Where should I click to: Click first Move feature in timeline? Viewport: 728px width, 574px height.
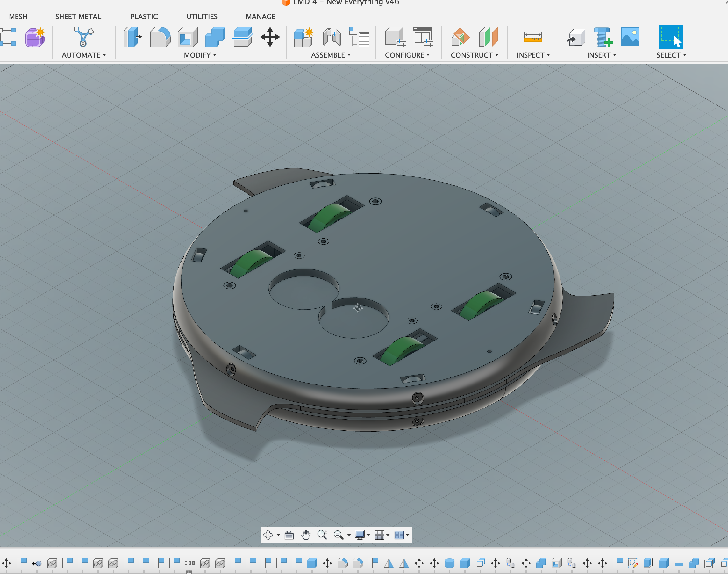tap(6, 563)
